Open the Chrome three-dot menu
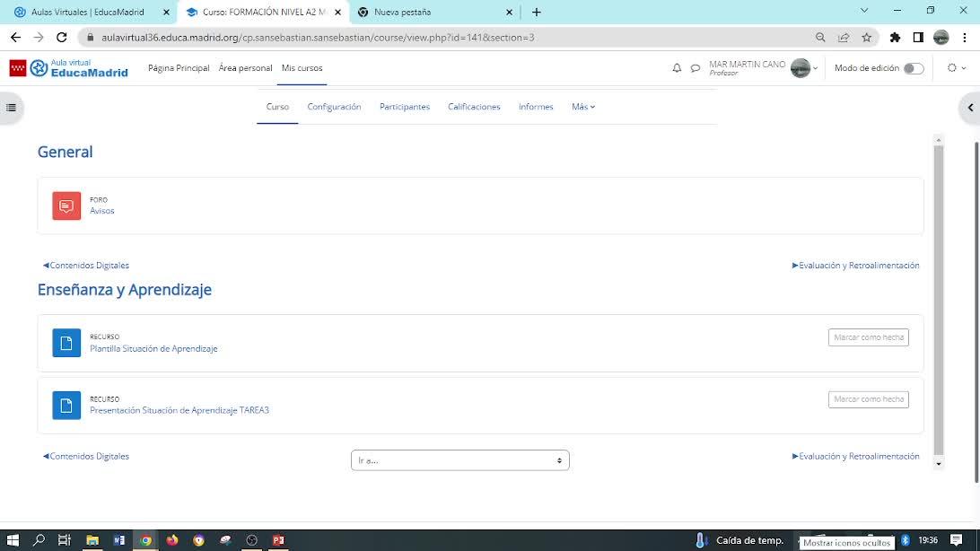Screen dimensions: 980x551 (965, 38)
